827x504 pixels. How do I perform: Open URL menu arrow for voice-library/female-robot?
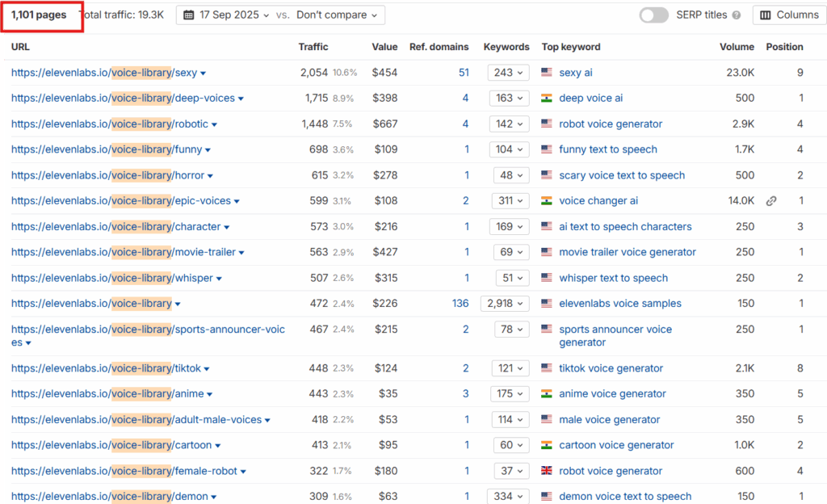(243, 472)
